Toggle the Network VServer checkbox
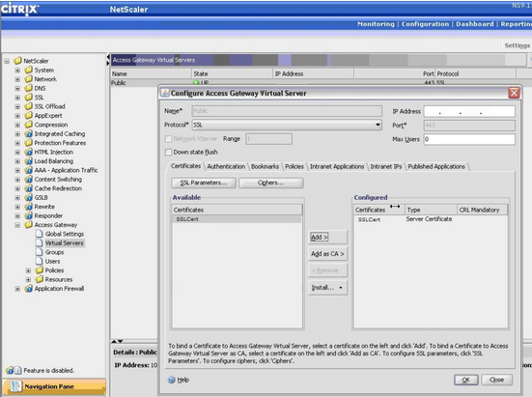This screenshot has width=532, height=397. tap(168, 139)
